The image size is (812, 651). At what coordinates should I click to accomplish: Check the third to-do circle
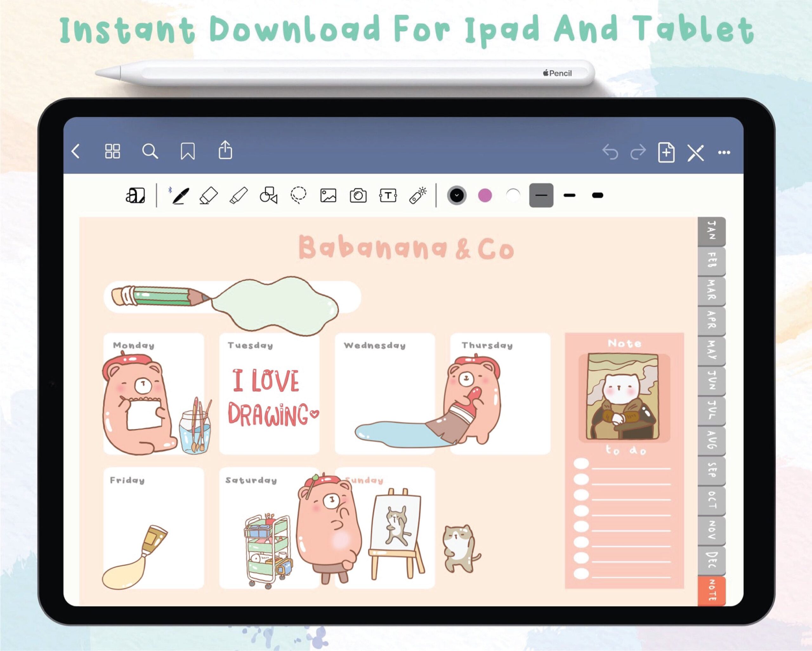581,495
